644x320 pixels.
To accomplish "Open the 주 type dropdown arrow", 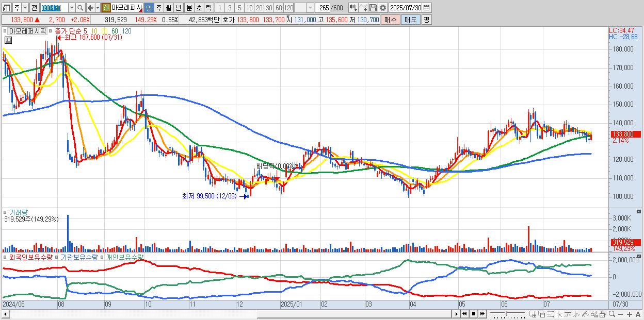I will point(24,8).
